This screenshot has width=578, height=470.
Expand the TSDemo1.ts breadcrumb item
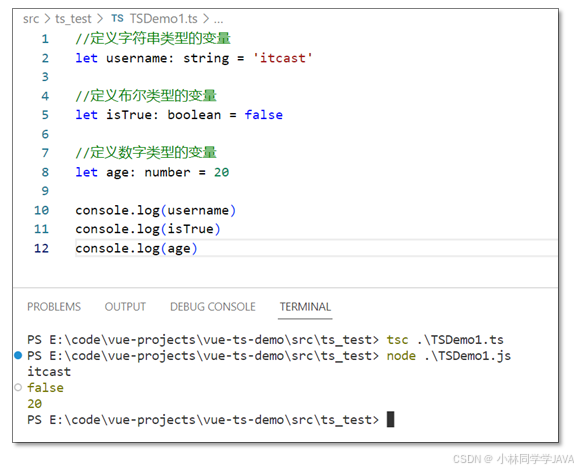click(163, 18)
